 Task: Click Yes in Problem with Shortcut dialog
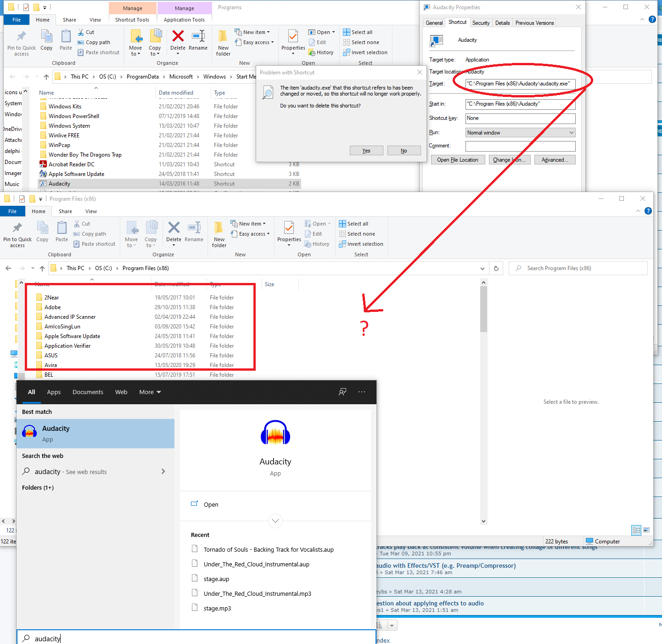[x=366, y=151]
